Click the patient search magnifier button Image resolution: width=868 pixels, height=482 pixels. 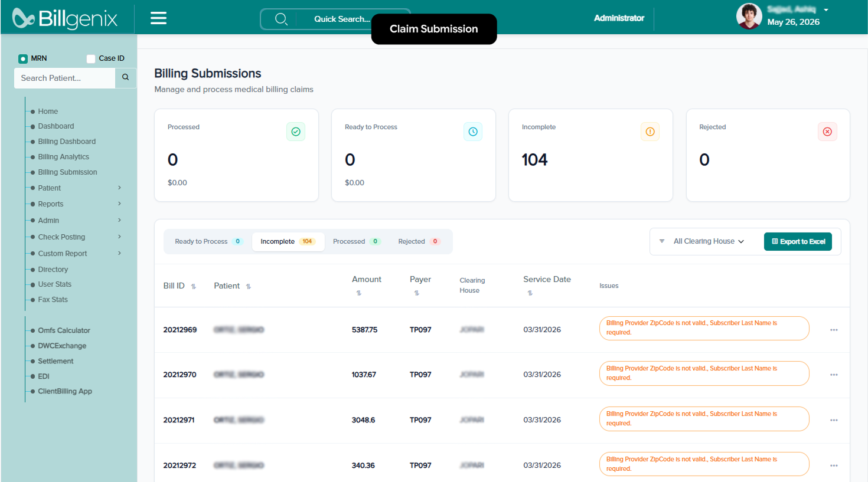(x=125, y=78)
